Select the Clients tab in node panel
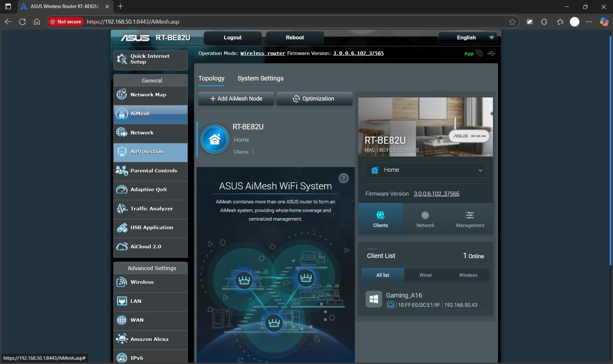This screenshot has width=613, height=364. pyautogui.click(x=380, y=219)
